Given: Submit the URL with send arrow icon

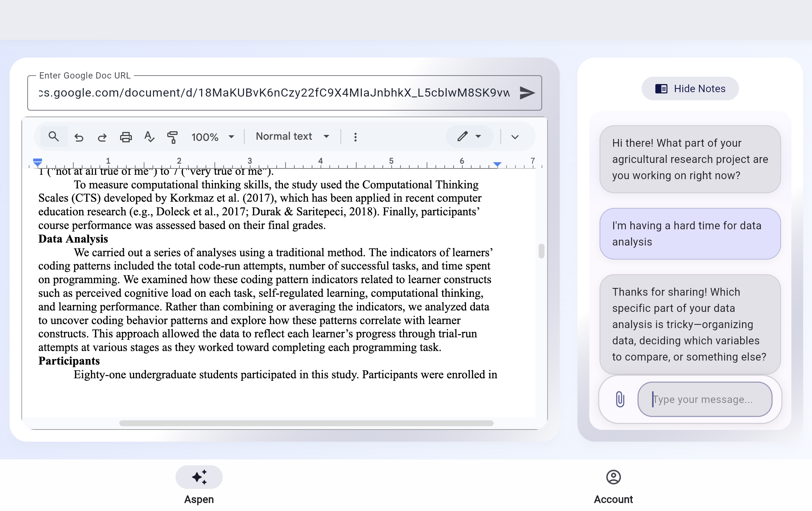Looking at the screenshot, I should click(x=527, y=93).
